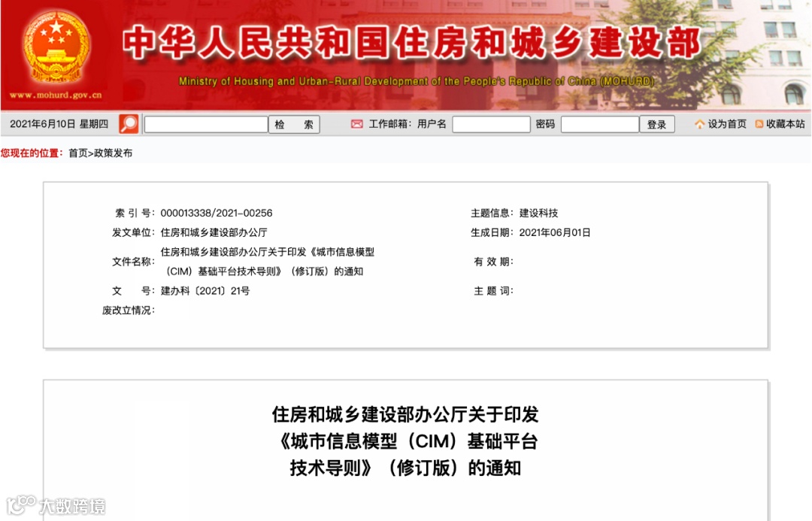Click the bookmark icon beside 收藏本站
The height and width of the screenshot is (521, 812).
tap(759, 124)
